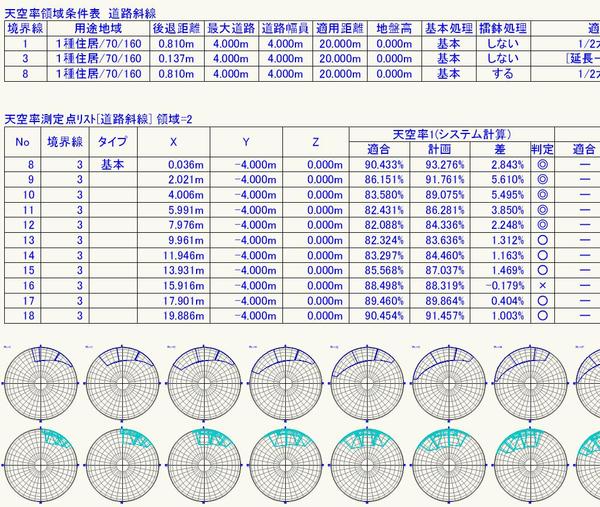Click the 基本 type cell in row 8
The image size is (600, 507).
(113, 165)
